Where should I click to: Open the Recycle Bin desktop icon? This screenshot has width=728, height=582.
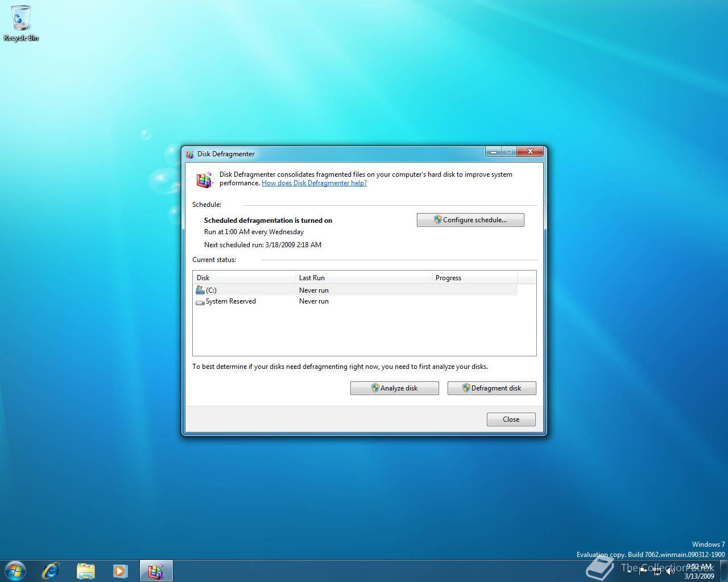coord(21,23)
